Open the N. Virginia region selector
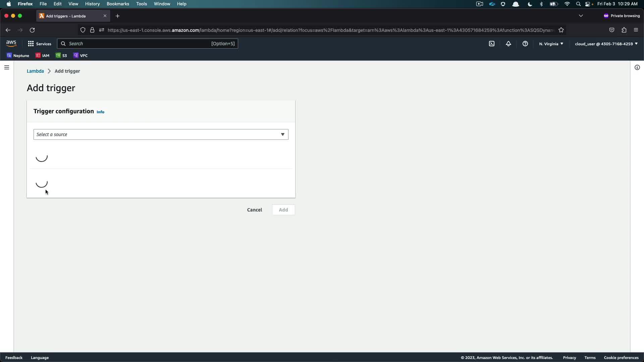 click(x=551, y=44)
